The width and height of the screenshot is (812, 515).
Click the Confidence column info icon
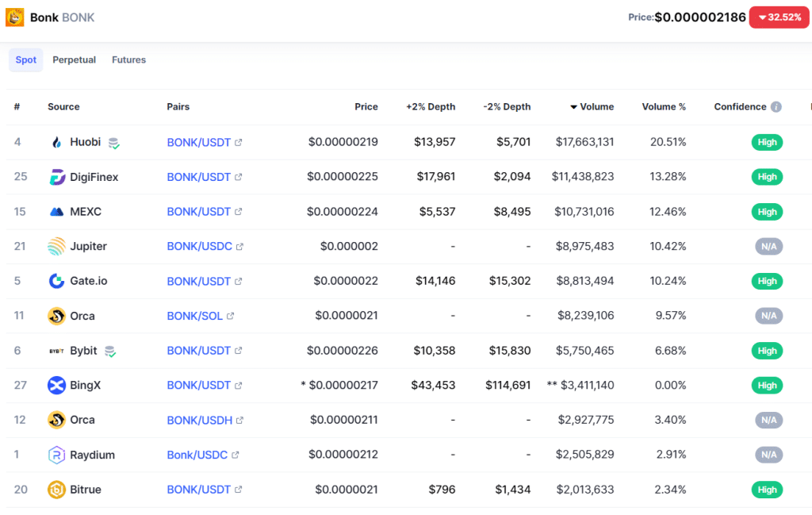[776, 107]
